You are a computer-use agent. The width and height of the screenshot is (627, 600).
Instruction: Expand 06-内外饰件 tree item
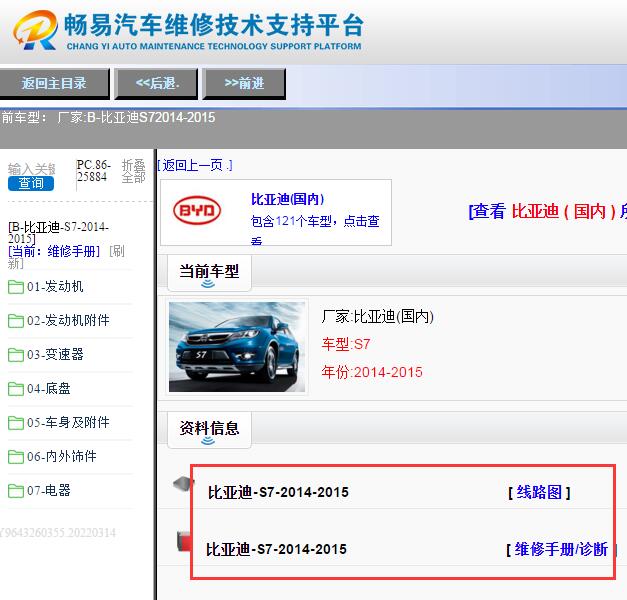pos(62,457)
